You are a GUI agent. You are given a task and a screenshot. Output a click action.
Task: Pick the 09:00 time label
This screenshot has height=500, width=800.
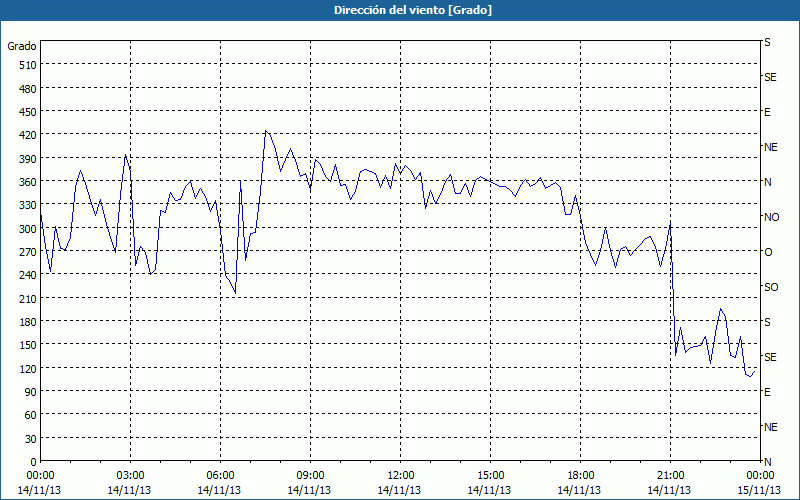click(x=310, y=476)
